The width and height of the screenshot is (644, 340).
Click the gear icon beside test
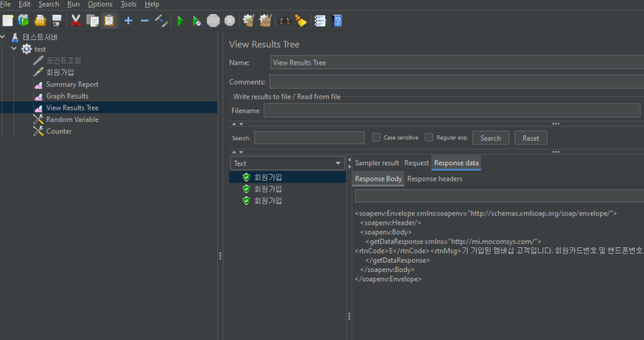tap(27, 49)
